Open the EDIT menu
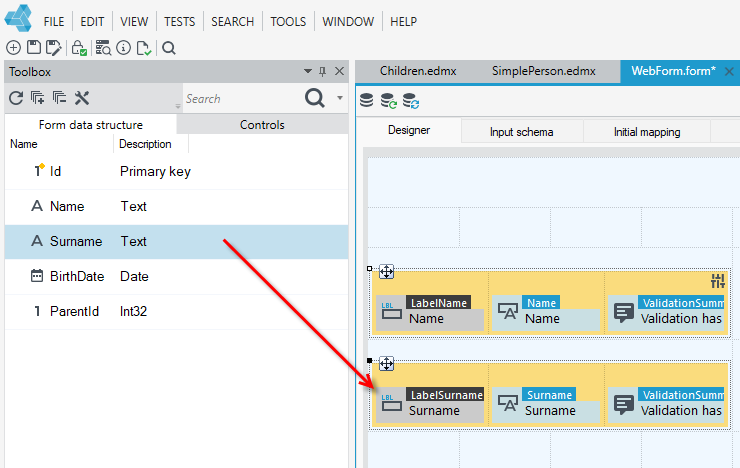The height and width of the screenshot is (468, 740). [x=92, y=22]
